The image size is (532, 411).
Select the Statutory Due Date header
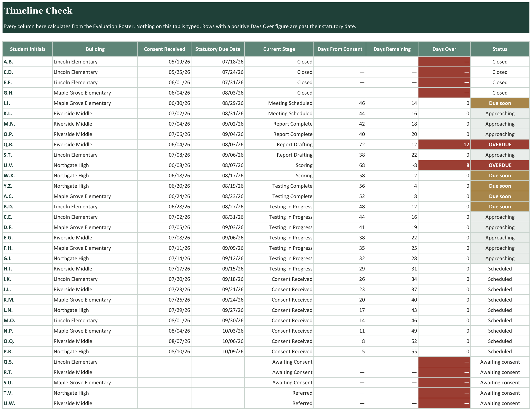point(218,49)
